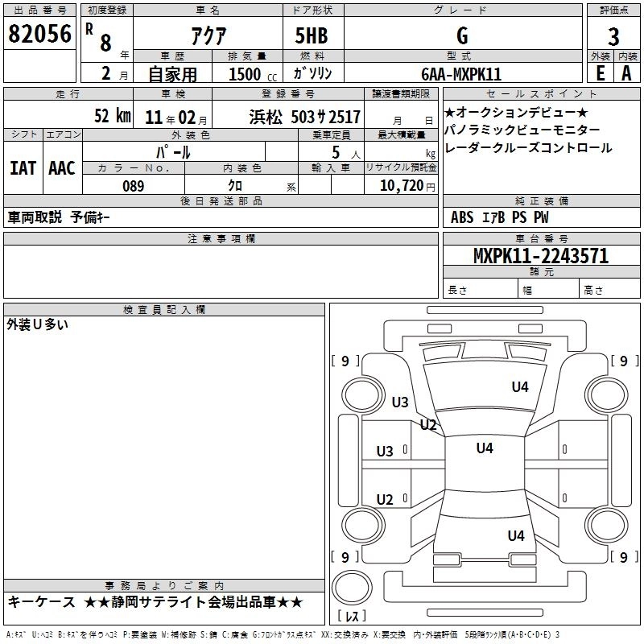Click the exterior grade E
The height and width of the screenshot is (644, 644).
click(600, 73)
